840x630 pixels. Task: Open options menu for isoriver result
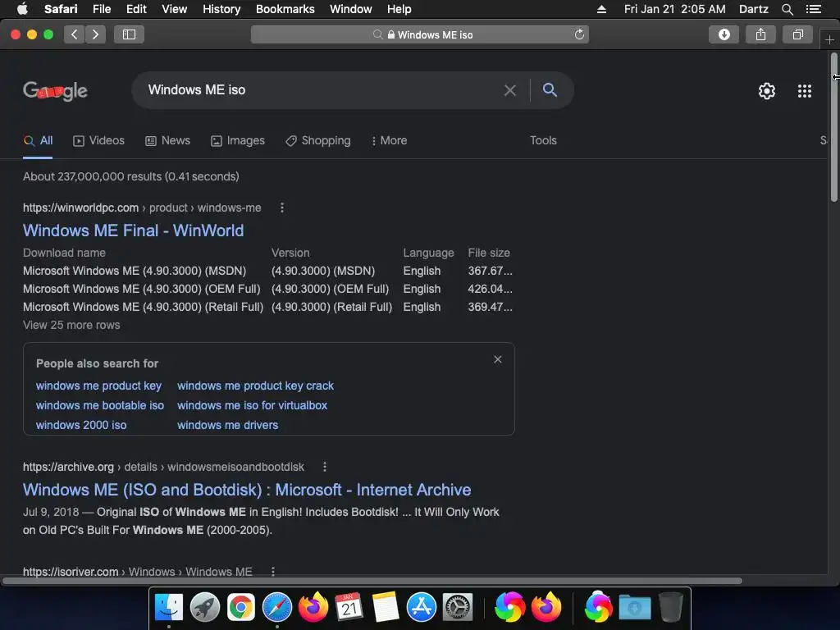point(273,572)
